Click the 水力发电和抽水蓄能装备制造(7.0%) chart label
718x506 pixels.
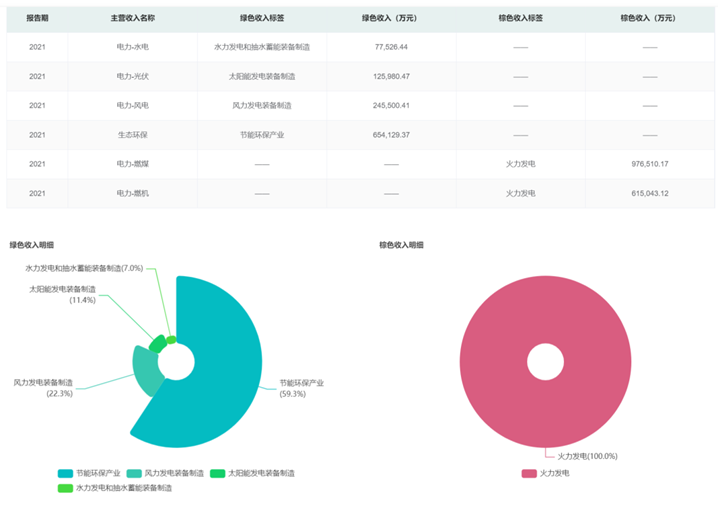pyautogui.click(x=84, y=268)
